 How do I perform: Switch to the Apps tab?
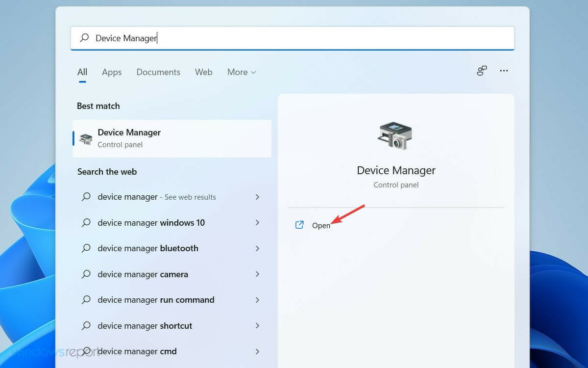[x=112, y=72]
